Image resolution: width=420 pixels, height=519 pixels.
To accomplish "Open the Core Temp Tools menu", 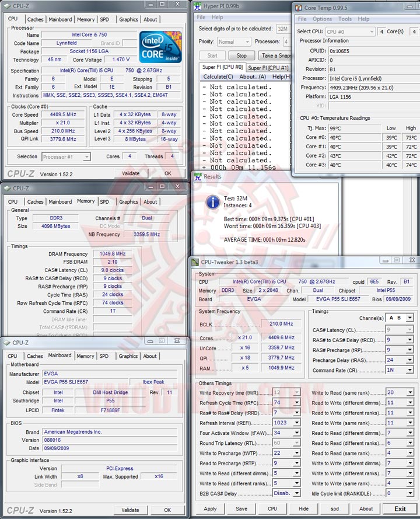I will (x=345, y=19).
